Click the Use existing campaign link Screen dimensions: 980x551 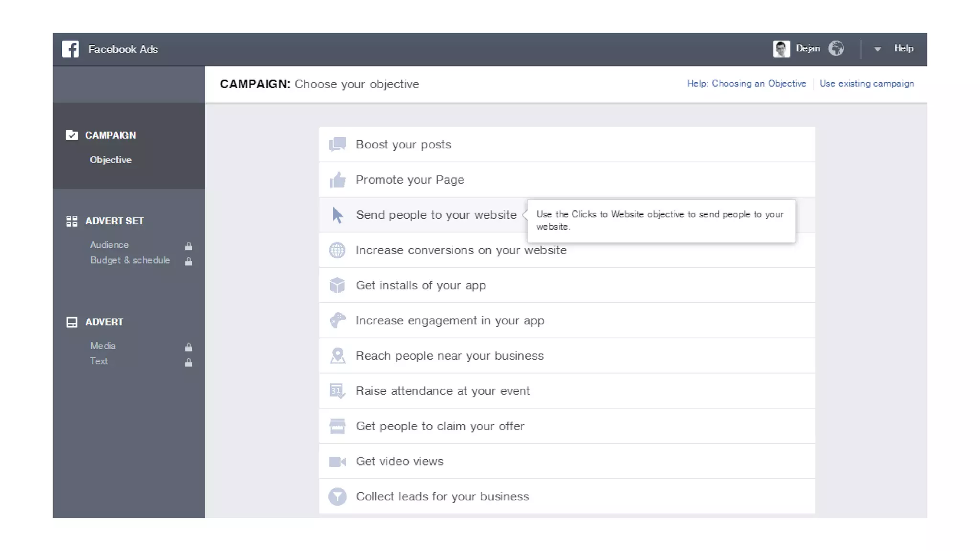[867, 84]
